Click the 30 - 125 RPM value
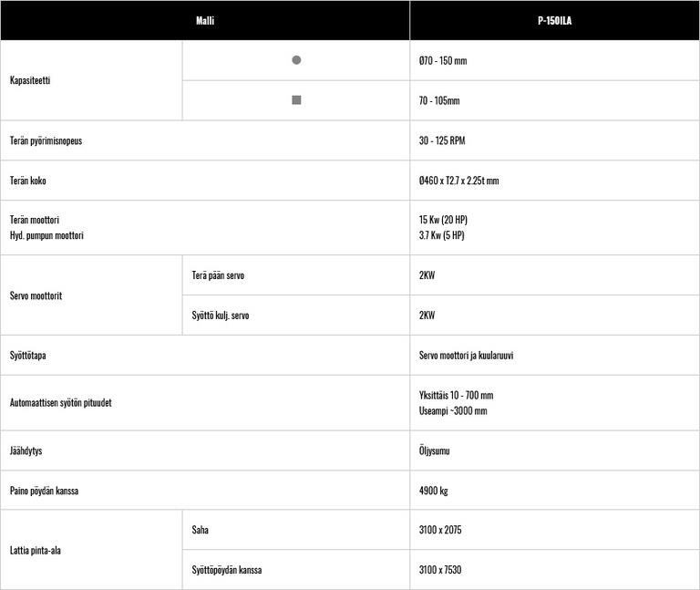 pyautogui.click(x=442, y=141)
